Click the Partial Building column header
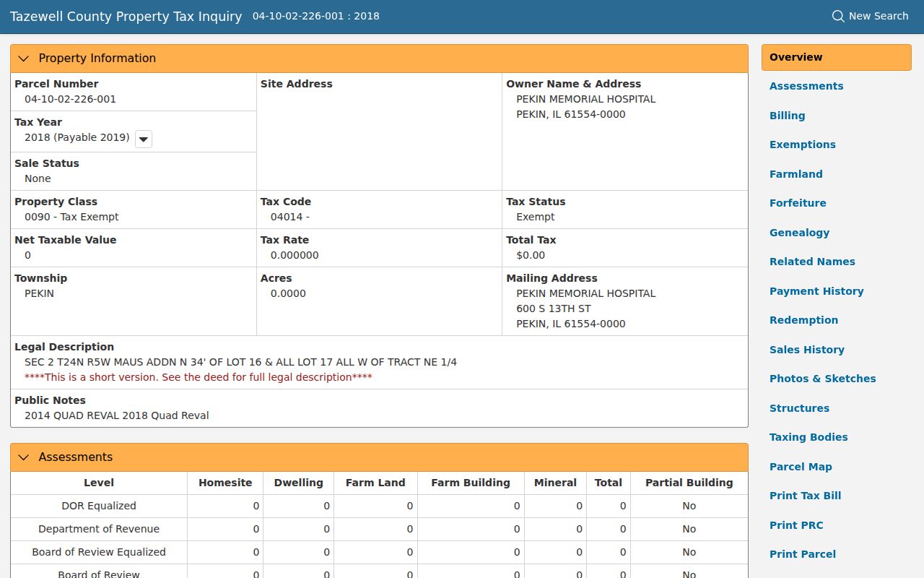 [x=689, y=483]
